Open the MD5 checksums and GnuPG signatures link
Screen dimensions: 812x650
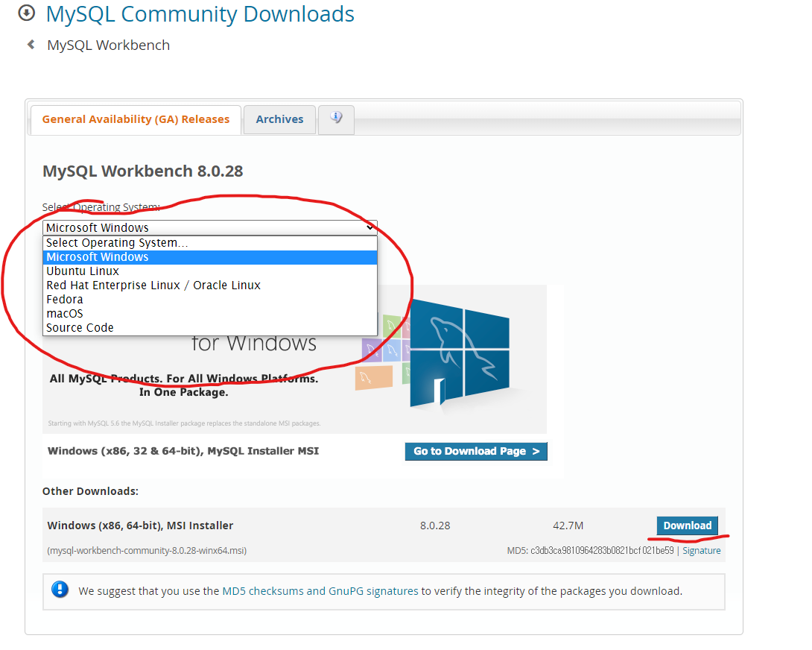(320, 591)
